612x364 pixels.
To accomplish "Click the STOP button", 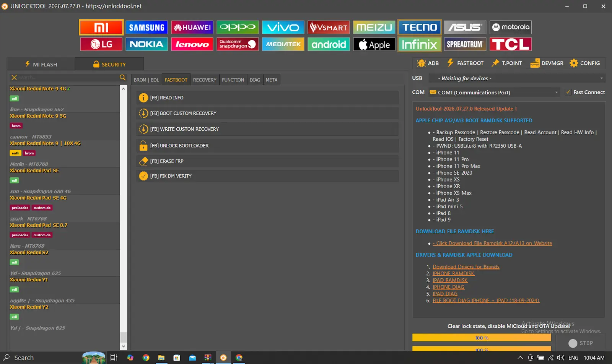I will tap(581, 343).
